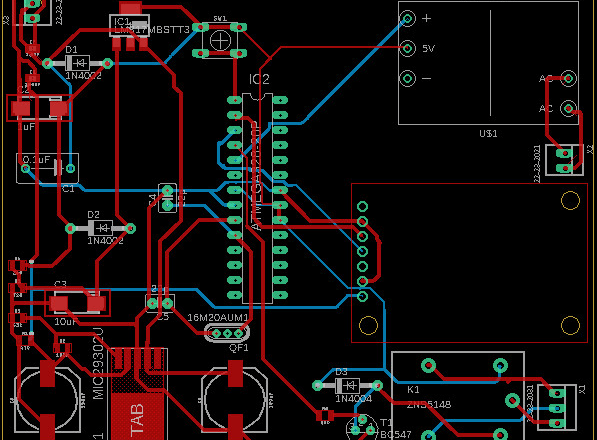
Task: Select the 1N4002 label below D2
Action: [105, 241]
